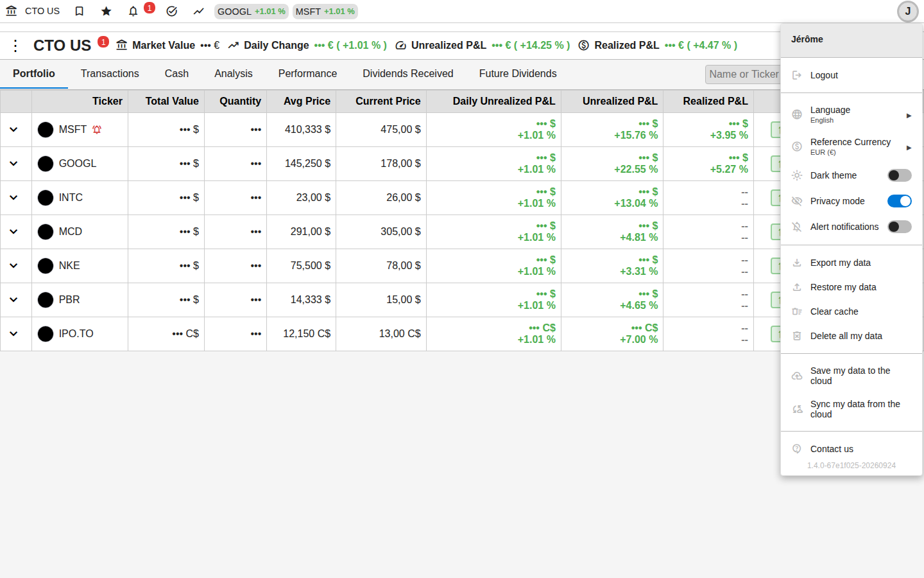
Task: Open Contact us
Action: click(x=851, y=449)
